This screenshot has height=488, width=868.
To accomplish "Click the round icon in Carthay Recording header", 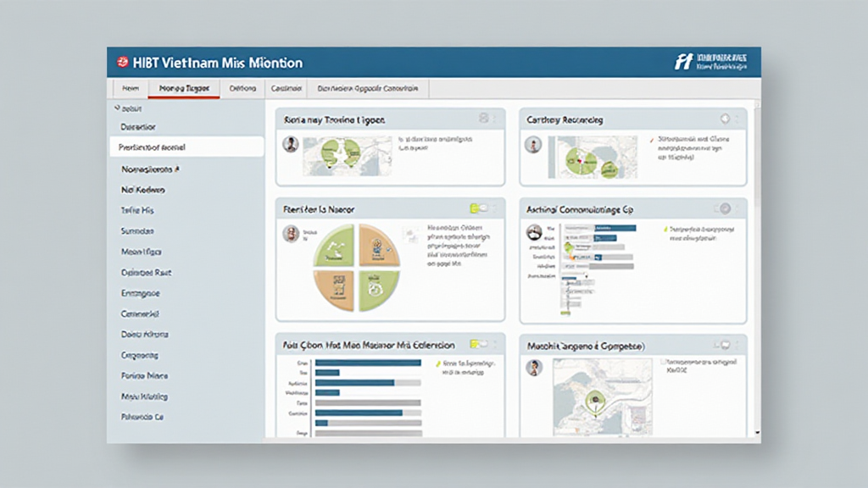I will pos(725,119).
